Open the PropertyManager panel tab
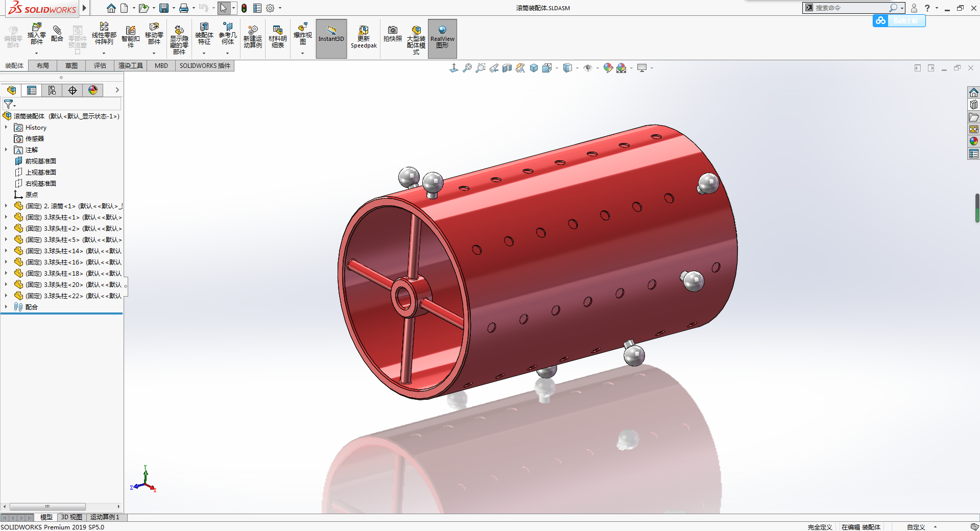Viewport: 980px width, 531px height. [x=32, y=90]
